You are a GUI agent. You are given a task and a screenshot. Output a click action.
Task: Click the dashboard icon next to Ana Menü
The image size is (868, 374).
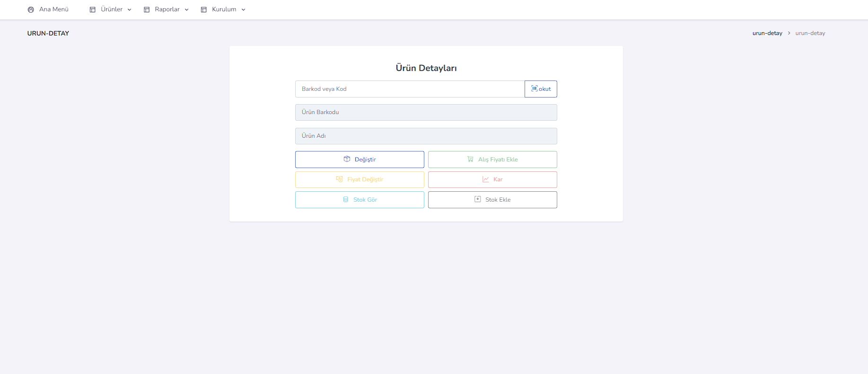pyautogui.click(x=31, y=9)
